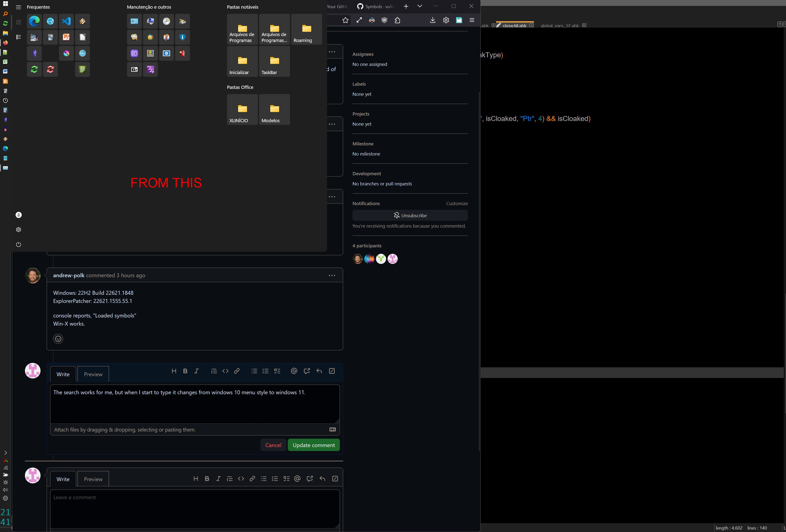Launch Visual Studio Code from the start menu

pyautogui.click(x=66, y=21)
